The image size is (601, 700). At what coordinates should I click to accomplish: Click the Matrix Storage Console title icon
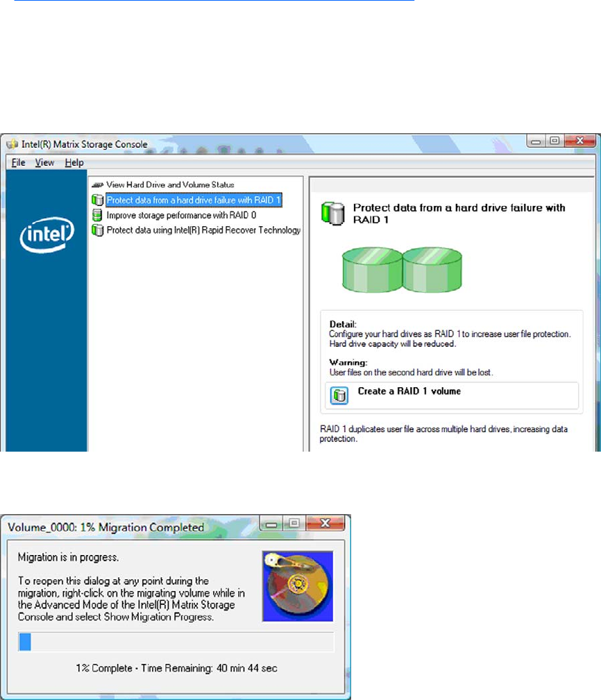click(12, 144)
